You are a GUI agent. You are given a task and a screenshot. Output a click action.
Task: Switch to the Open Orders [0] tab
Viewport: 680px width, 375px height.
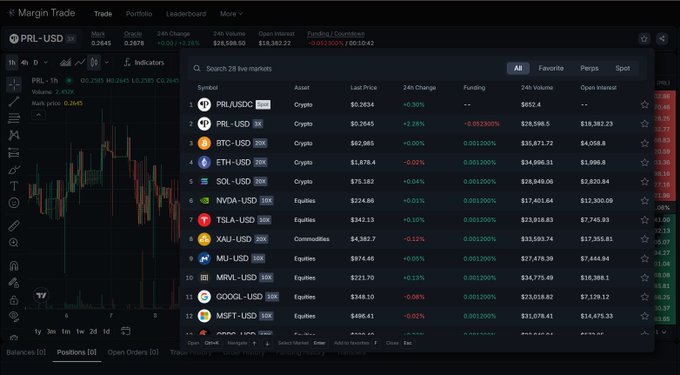[133, 352]
